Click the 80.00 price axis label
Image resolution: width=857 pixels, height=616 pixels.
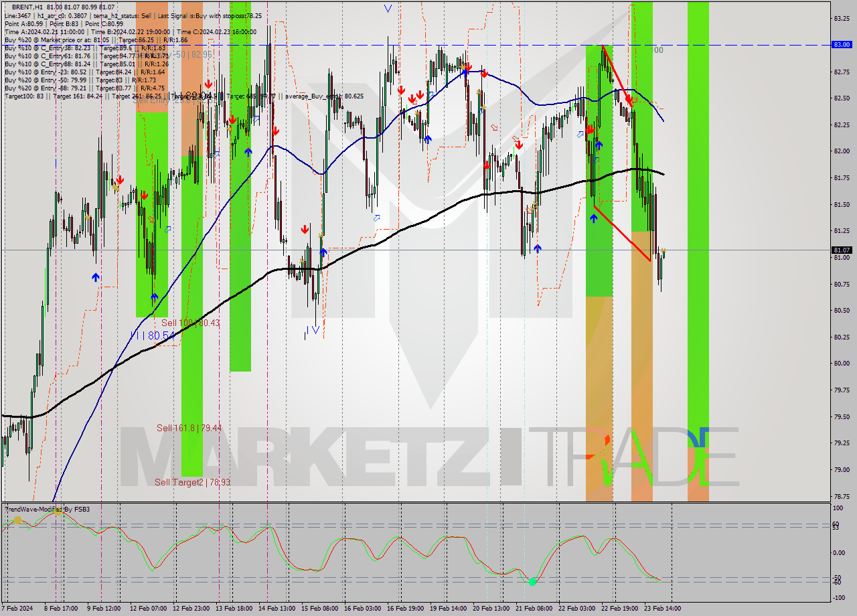click(x=842, y=364)
